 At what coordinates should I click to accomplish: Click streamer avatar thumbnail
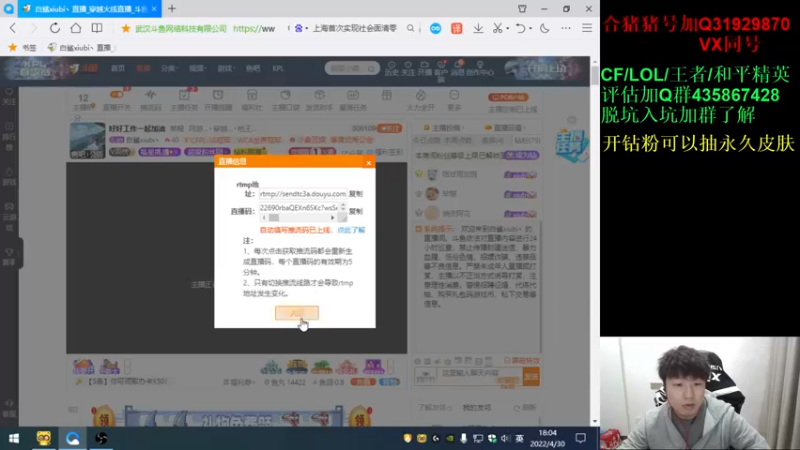click(87, 140)
